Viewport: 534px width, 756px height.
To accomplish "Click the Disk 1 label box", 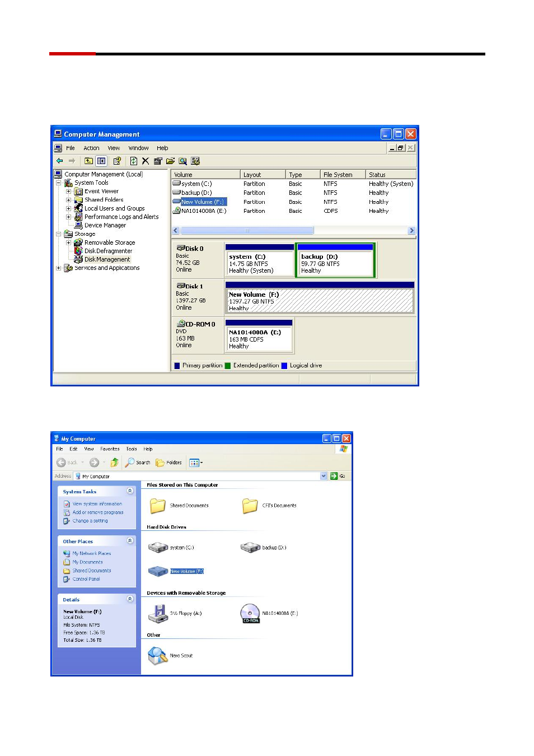I will [x=197, y=298].
